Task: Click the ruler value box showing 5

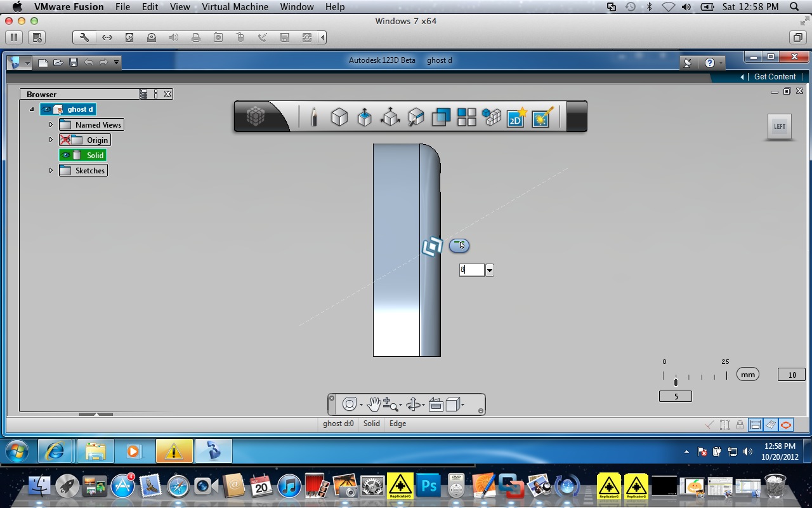Action: pyautogui.click(x=676, y=396)
